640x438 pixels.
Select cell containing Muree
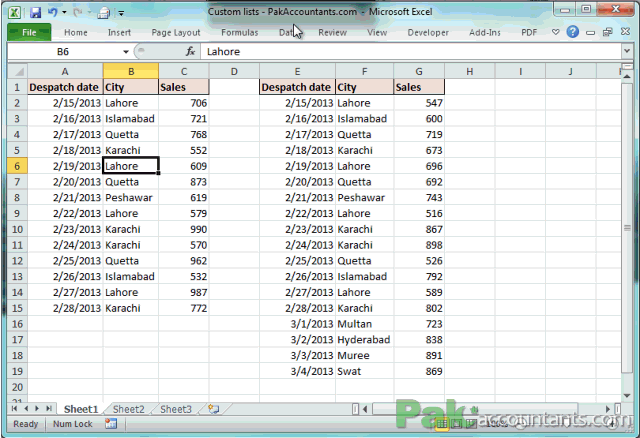click(x=364, y=355)
